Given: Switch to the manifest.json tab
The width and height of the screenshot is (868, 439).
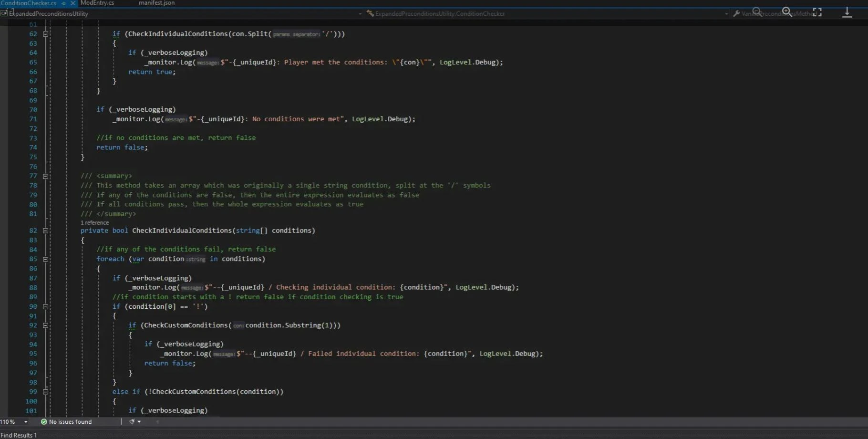Looking at the screenshot, I should point(156,3).
